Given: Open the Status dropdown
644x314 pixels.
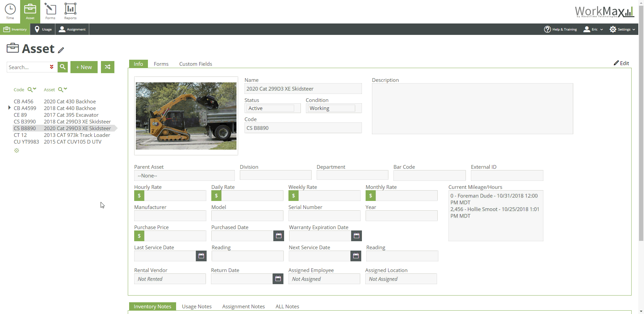Looking at the screenshot, I should (272, 108).
